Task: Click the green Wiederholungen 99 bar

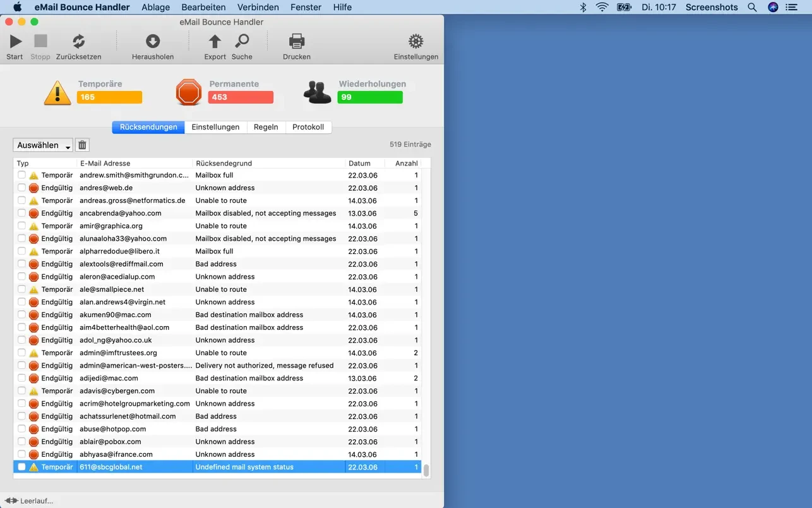Action: click(370, 97)
